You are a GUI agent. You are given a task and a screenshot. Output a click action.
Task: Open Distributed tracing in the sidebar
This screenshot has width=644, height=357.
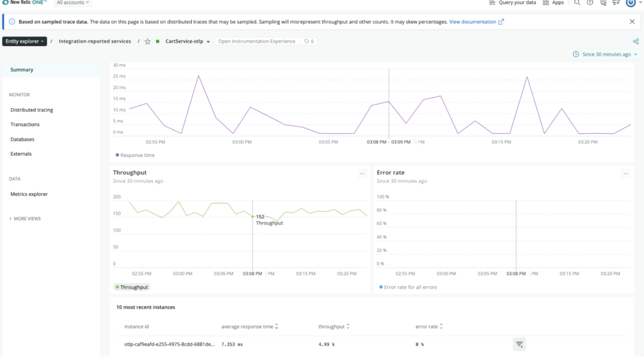tap(31, 110)
